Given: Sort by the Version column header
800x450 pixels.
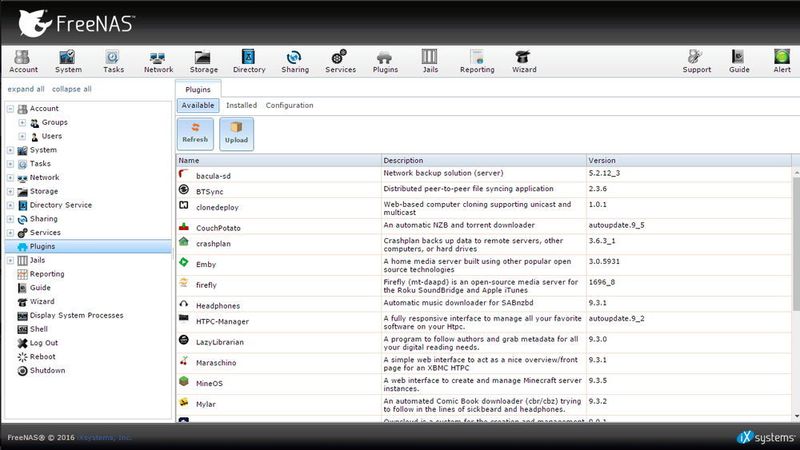Looking at the screenshot, I should click(689, 160).
